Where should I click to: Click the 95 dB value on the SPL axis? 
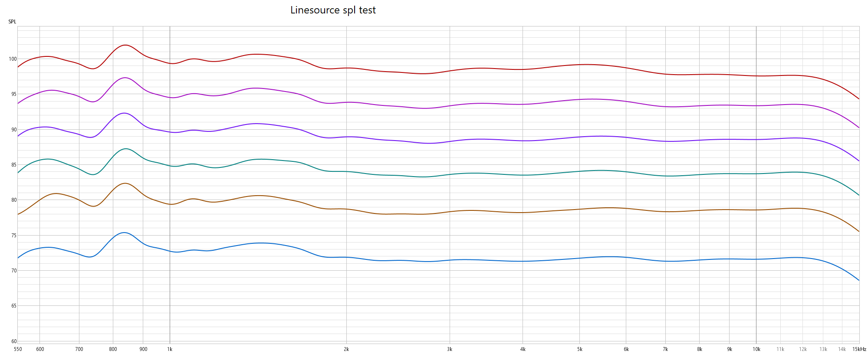(x=14, y=94)
